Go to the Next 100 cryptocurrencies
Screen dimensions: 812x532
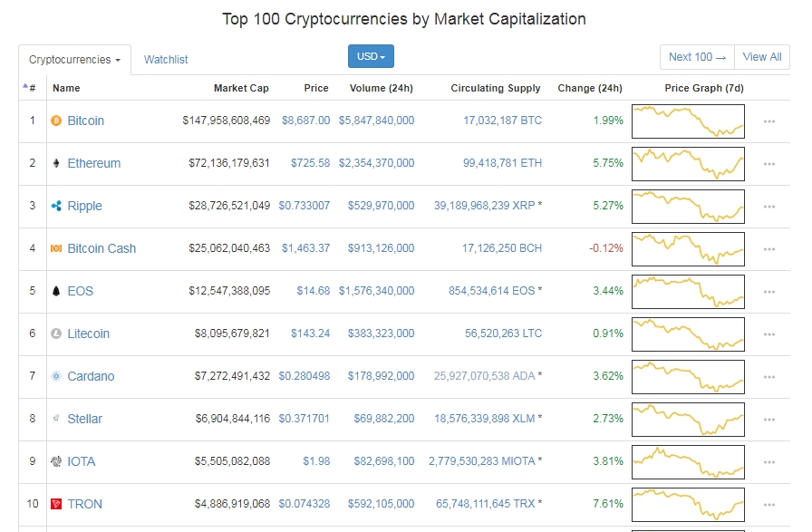[697, 57]
